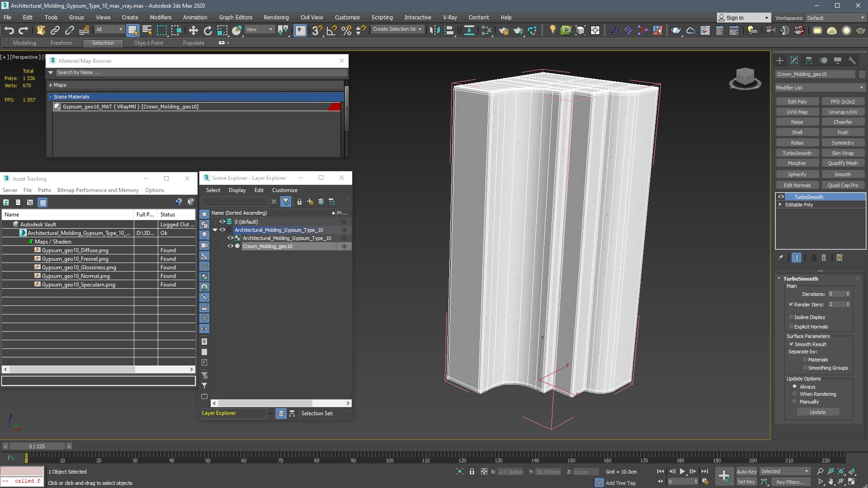The height and width of the screenshot is (488, 868).
Task: Toggle the Smooth Result checkbox
Action: 792,344
